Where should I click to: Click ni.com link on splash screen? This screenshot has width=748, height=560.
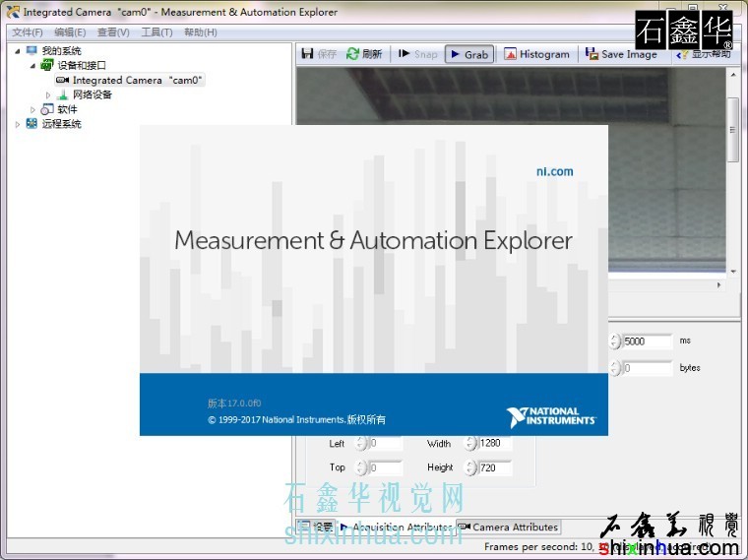pyautogui.click(x=554, y=171)
